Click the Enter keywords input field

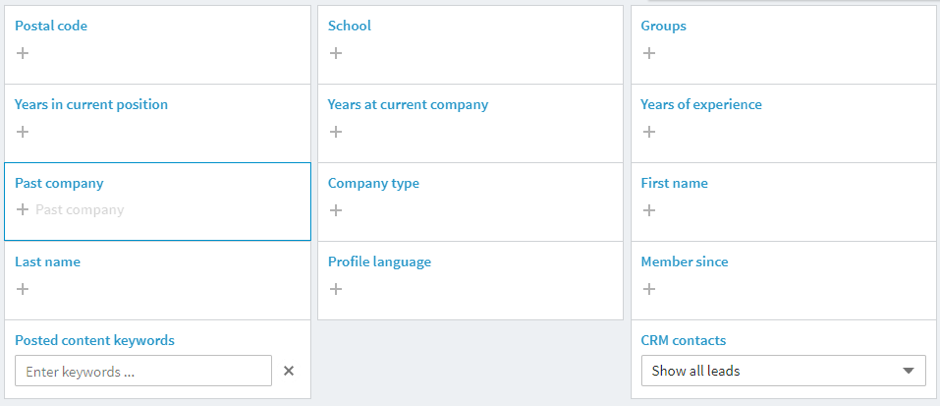click(143, 371)
